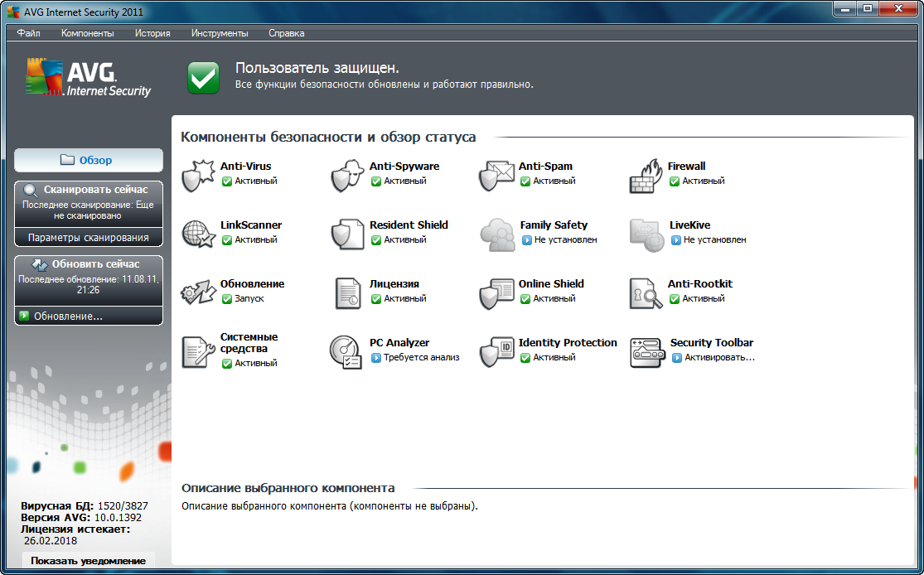Open the Firewall brick wall icon
The image size is (924, 575).
(x=646, y=175)
